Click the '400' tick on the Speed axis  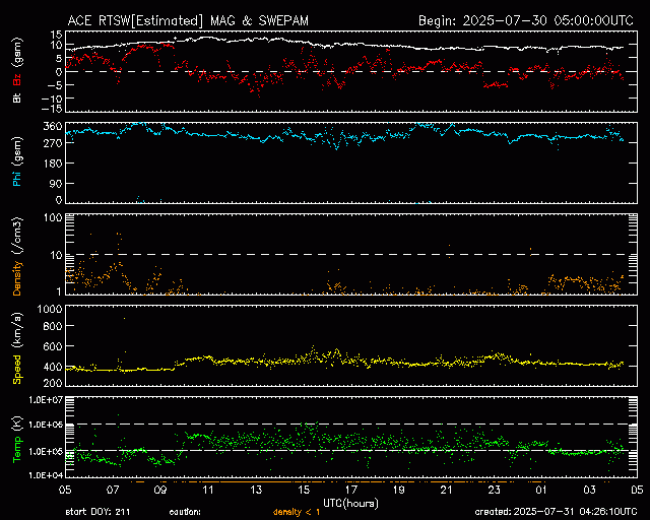[53, 367]
